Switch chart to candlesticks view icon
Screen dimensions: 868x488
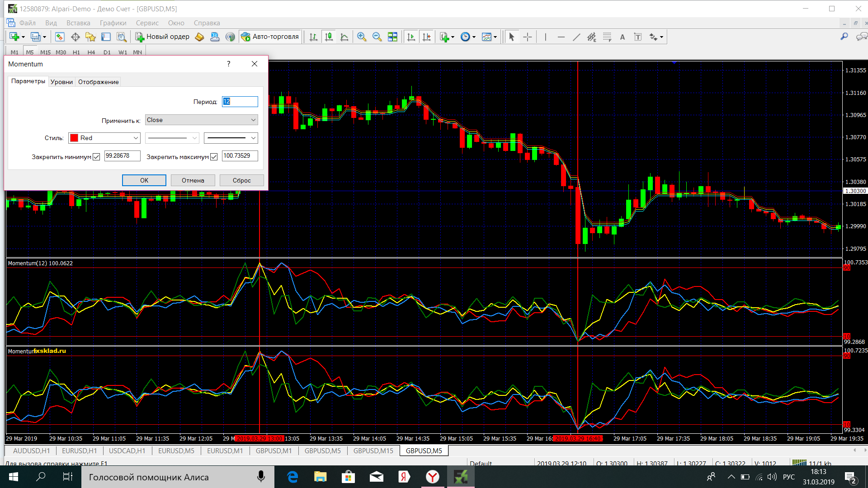(x=329, y=37)
